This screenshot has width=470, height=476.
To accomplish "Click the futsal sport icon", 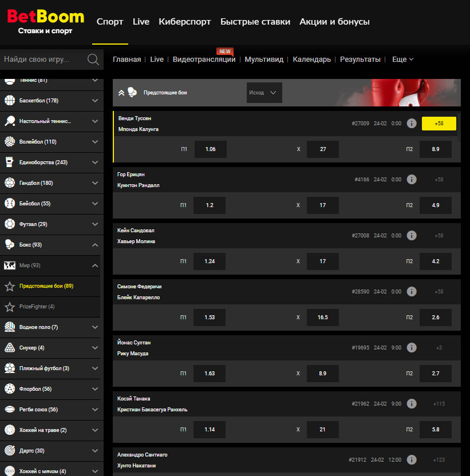I will click(x=10, y=224).
